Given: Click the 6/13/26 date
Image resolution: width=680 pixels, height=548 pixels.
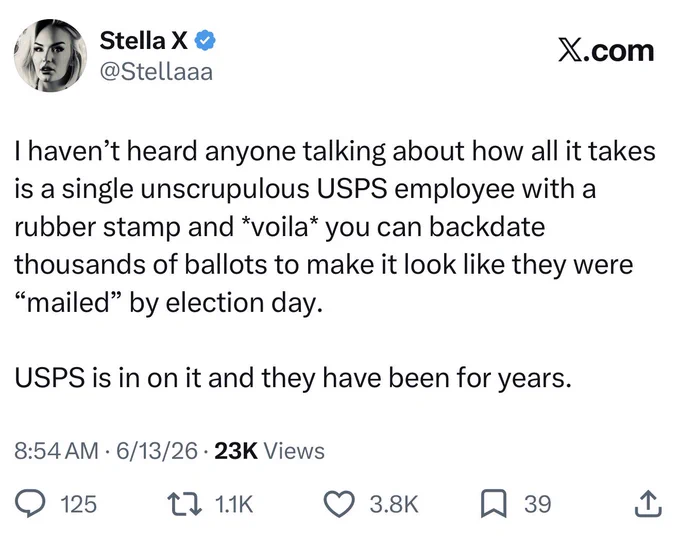Looking at the screenshot, I should 157,451.
